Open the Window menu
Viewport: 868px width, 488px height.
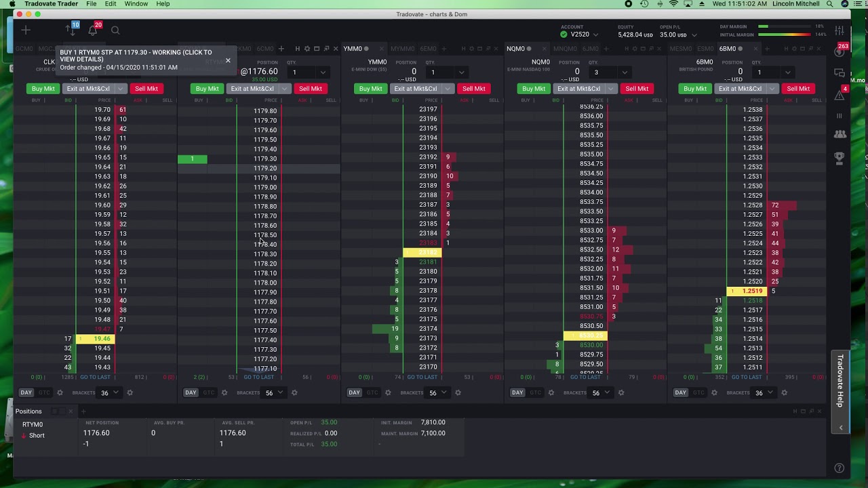coord(136,4)
